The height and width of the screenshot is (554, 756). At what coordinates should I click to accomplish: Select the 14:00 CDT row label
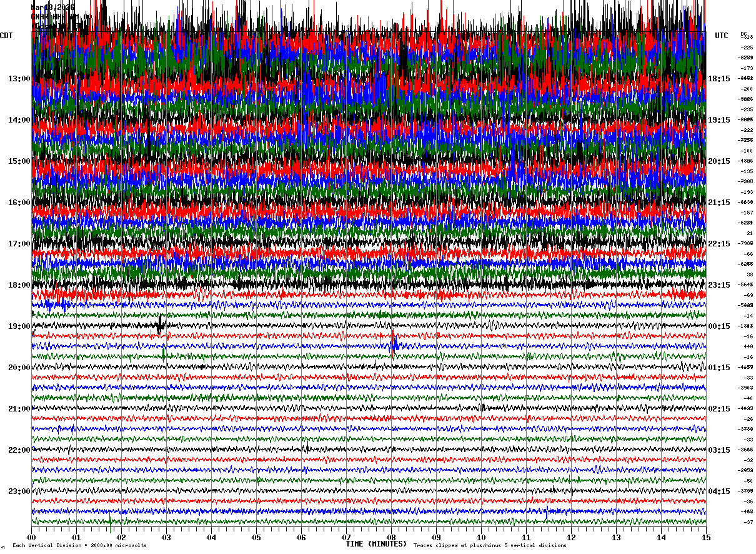click(x=19, y=120)
